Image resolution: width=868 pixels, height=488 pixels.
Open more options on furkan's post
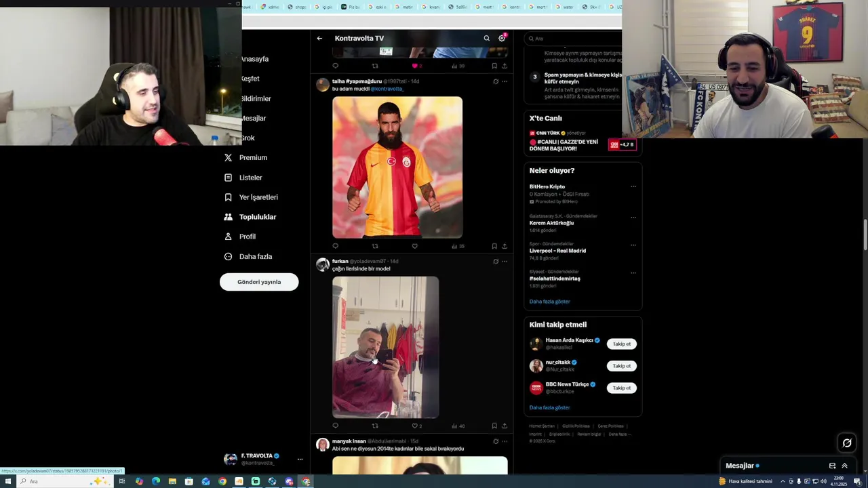click(504, 261)
